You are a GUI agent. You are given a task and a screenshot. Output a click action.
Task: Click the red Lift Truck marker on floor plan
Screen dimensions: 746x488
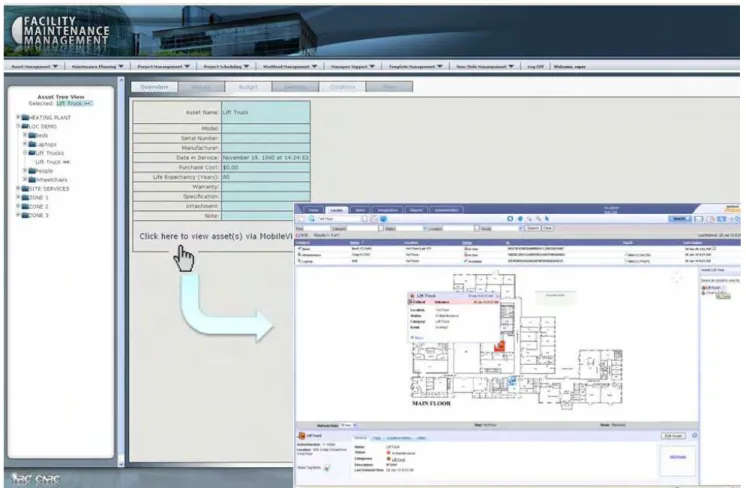click(x=499, y=346)
